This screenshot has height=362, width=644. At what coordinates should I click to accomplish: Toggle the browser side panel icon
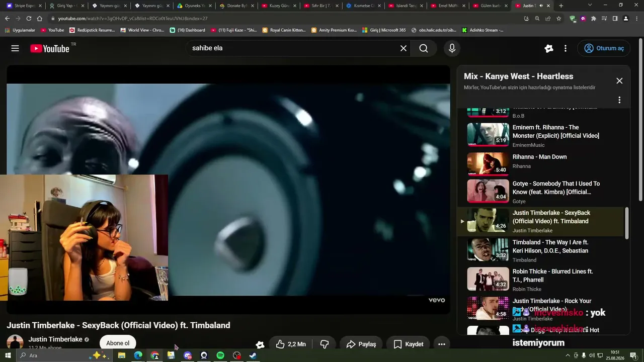[x=615, y=19]
